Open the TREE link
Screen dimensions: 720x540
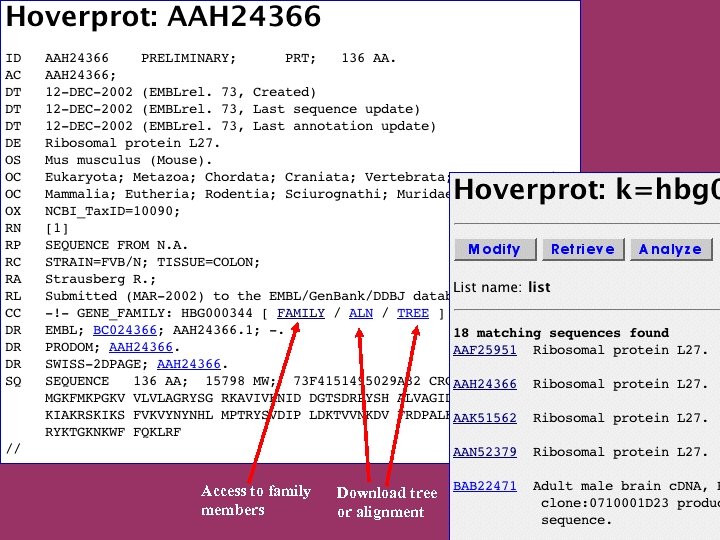(413, 313)
